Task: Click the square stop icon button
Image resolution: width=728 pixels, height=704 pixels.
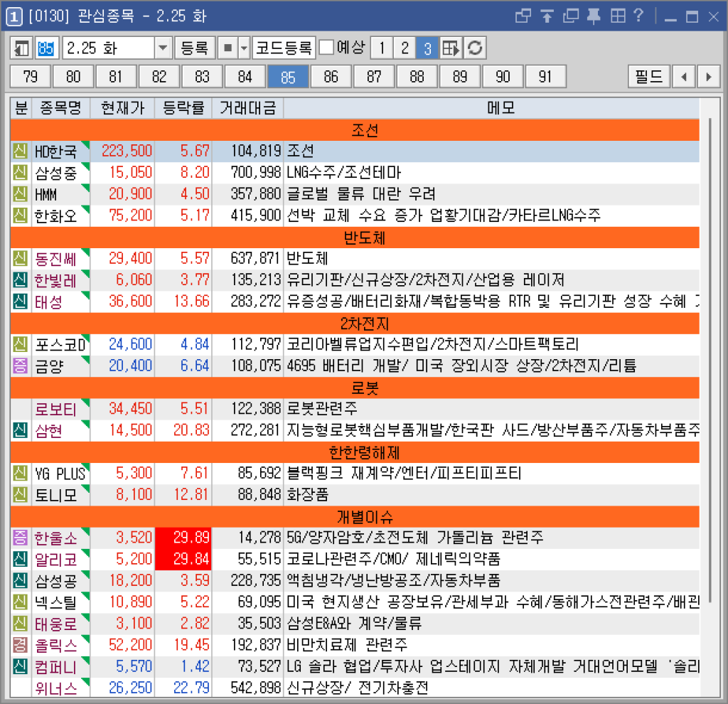Action: [x=227, y=48]
